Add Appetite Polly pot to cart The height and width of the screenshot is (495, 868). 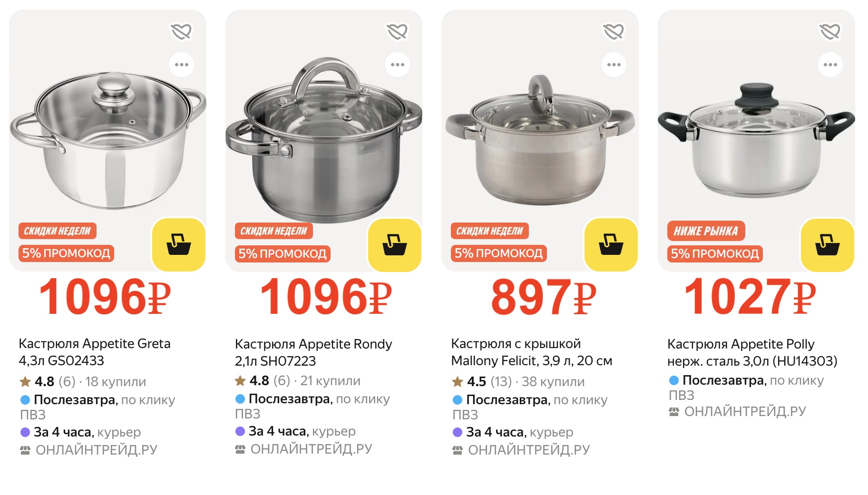point(827,245)
